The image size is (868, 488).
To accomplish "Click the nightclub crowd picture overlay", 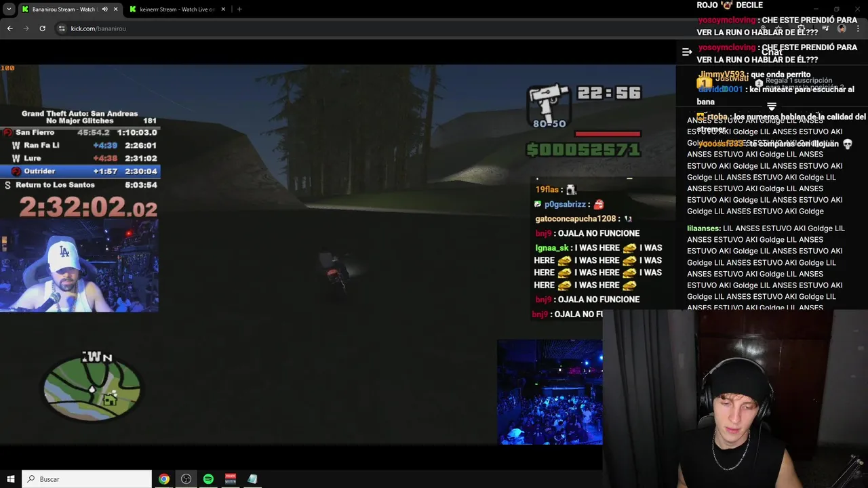I will (550, 392).
